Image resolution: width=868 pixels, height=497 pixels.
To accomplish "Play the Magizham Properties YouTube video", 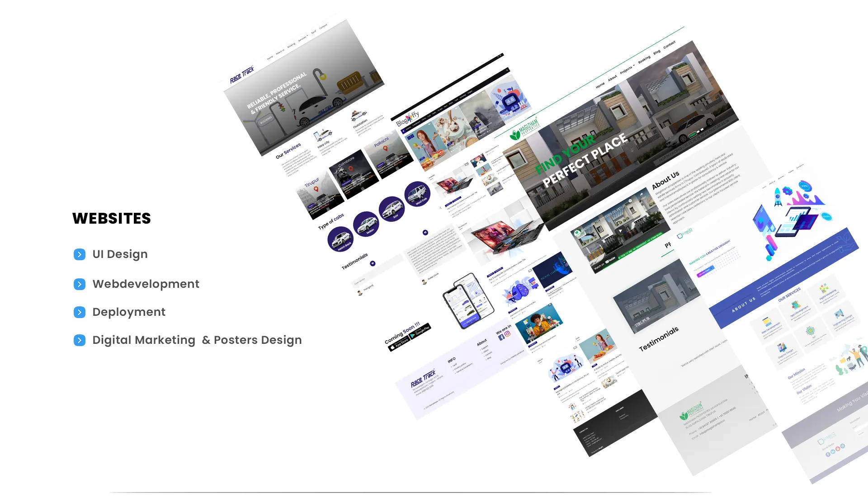I will (620, 231).
